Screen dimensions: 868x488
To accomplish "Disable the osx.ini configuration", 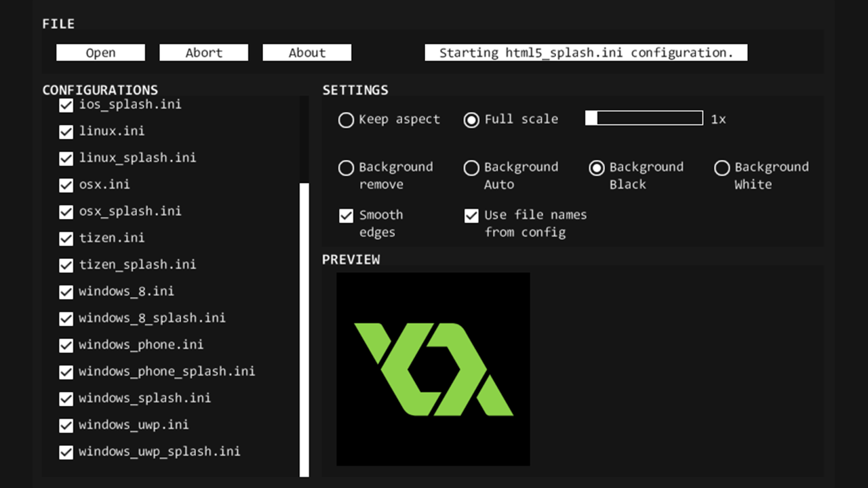I will [x=66, y=185].
